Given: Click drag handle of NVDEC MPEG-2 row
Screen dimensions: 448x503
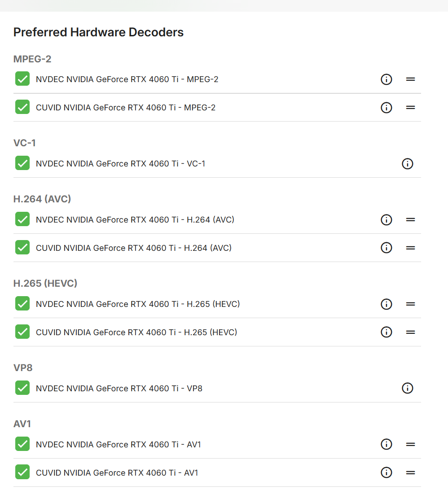Looking at the screenshot, I should pyautogui.click(x=410, y=79).
